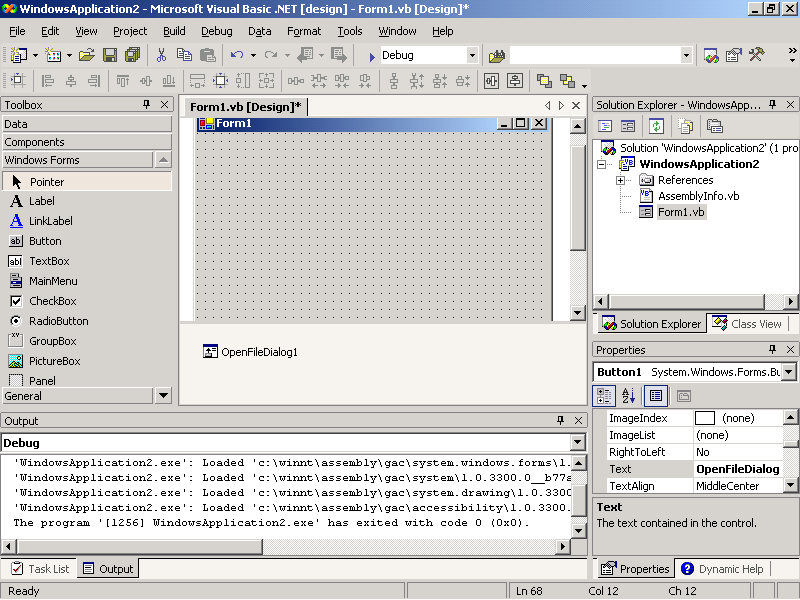This screenshot has height=600, width=800.
Task: Click the Form1.vb [Design]* document tab
Action: pyautogui.click(x=245, y=107)
